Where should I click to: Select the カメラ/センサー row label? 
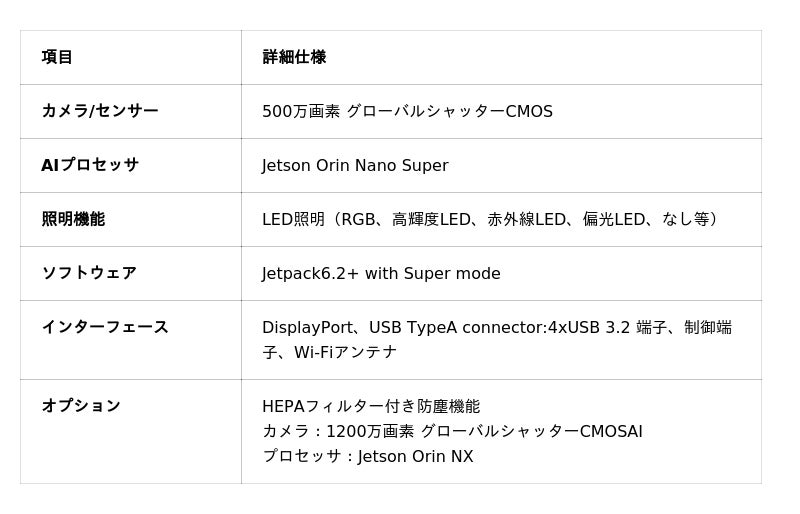point(101,111)
